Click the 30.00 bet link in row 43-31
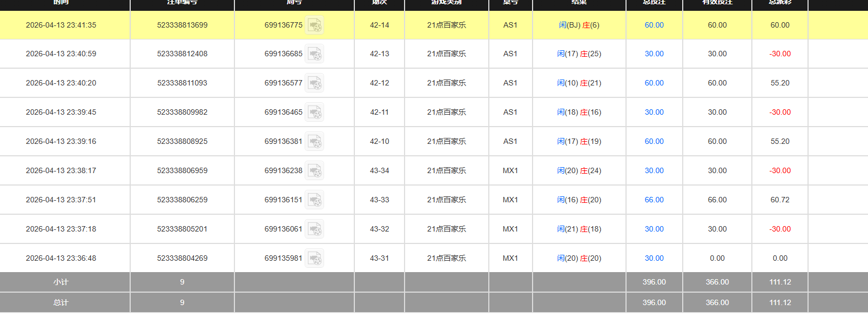The height and width of the screenshot is (317, 868). click(654, 259)
